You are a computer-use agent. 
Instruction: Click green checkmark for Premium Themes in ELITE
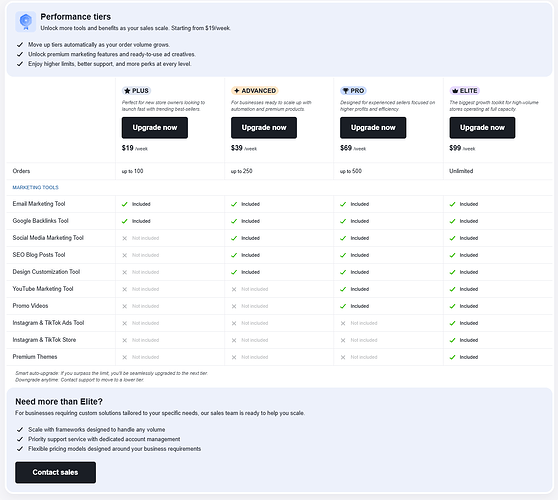click(452, 357)
